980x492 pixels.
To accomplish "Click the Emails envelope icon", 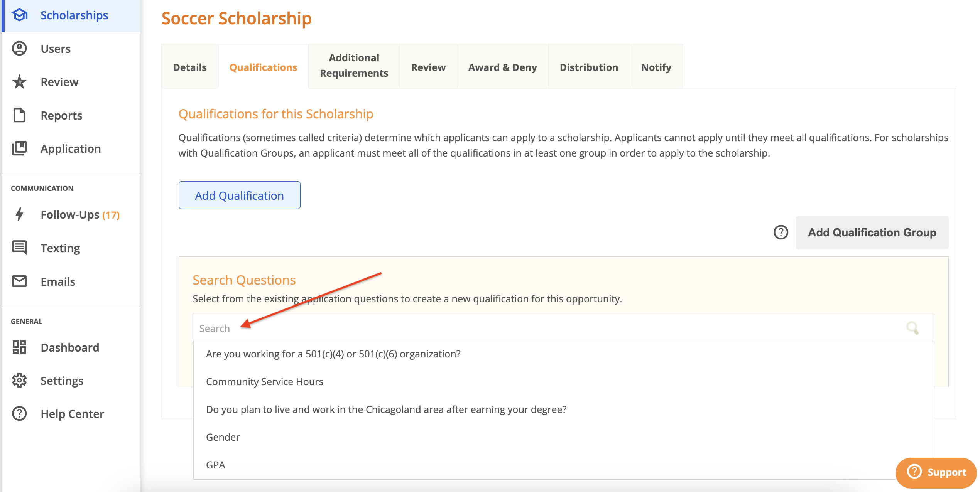I will 19,281.
